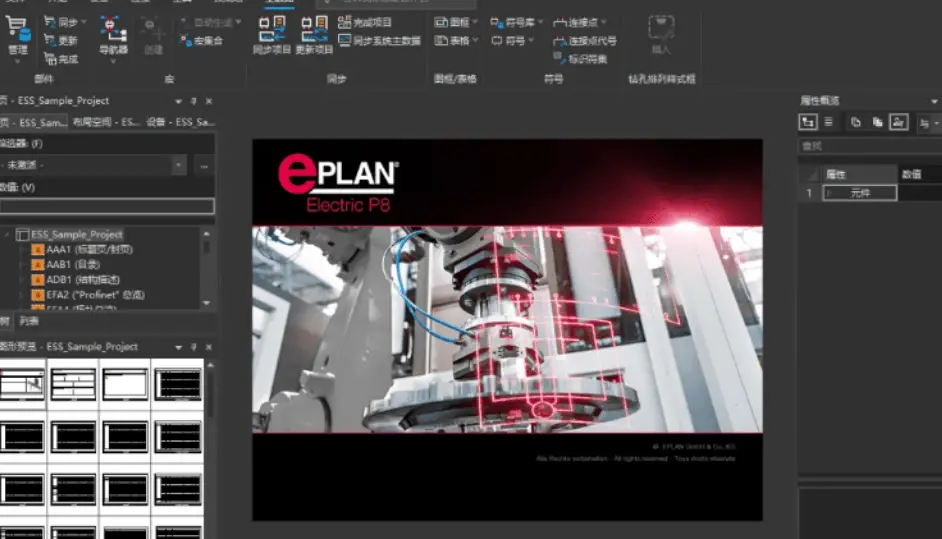Switch to the 列表 list tab
The width and height of the screenshot is (942, 539).
(x=28, y=321)
